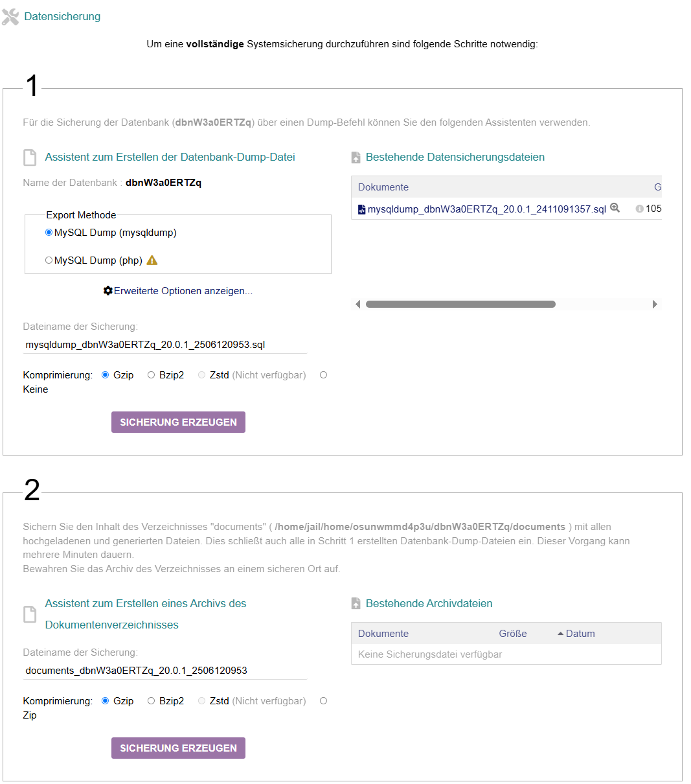Image resolution: width=691 pixels, height=784 pixels.
Task: Click the SQL file type icon
Action: click(361, 209)
